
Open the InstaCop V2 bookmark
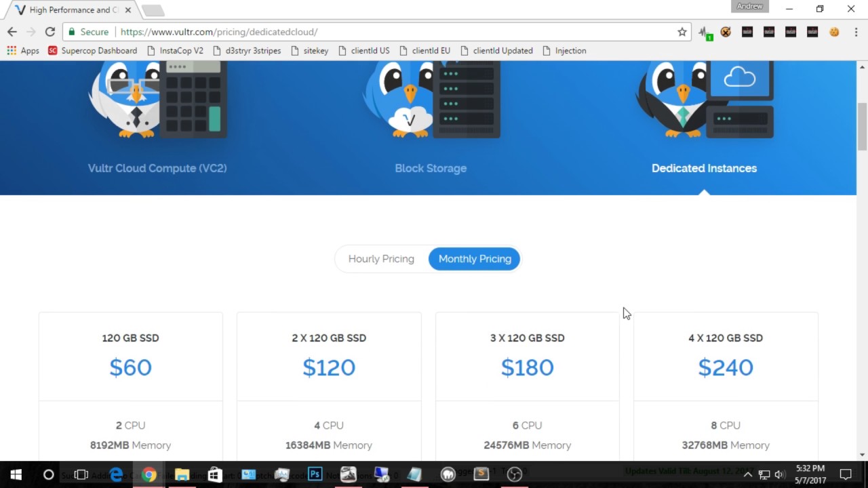pos(175,51)
